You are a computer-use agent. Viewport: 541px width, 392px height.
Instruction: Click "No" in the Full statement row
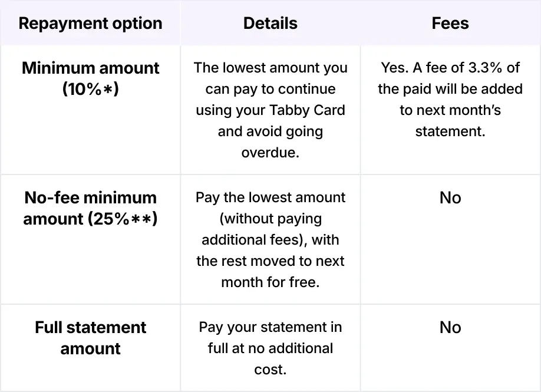[450, 327]
